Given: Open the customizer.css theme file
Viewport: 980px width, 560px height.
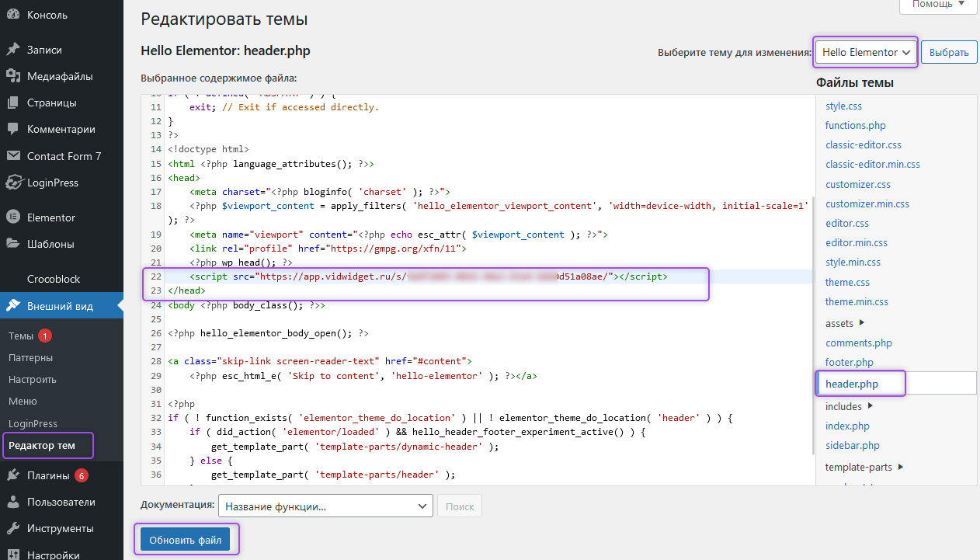Looking at the screenshot, I should click(858, 184).
